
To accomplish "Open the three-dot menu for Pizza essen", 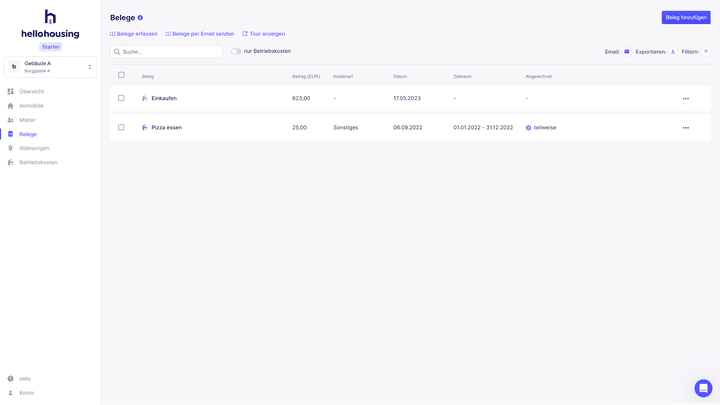I will 685,128.
